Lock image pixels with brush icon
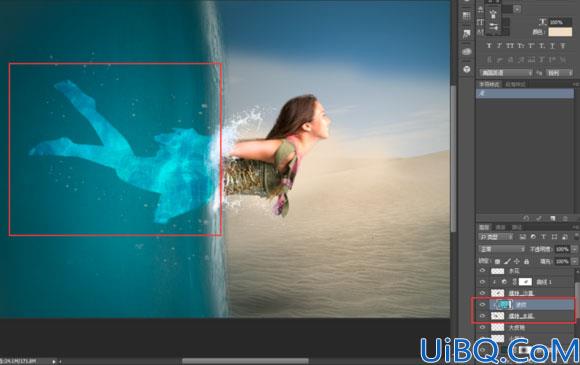 pyautogui.click(x=507, y=261)
